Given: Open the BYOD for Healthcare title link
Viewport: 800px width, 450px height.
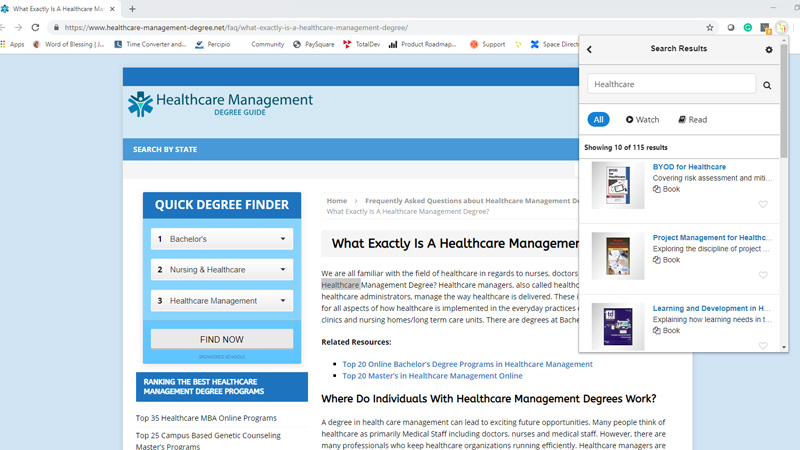Looking at the screenshot, I should (x=689, y=167).
